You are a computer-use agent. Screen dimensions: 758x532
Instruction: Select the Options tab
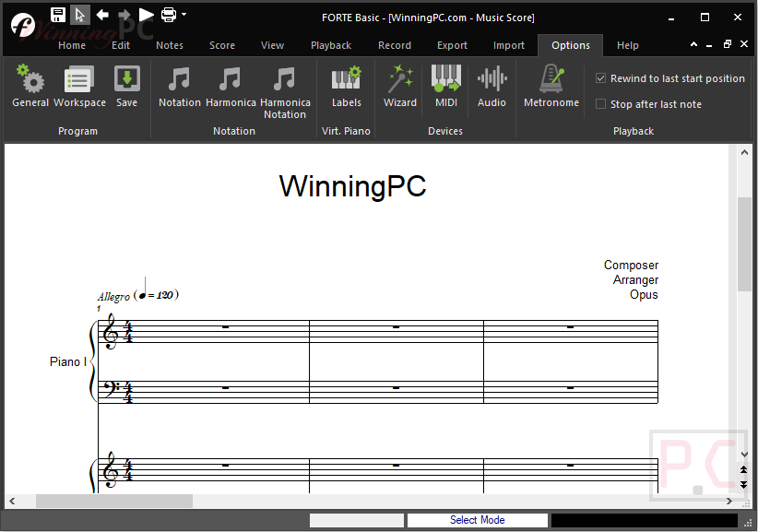coord(571,45)
